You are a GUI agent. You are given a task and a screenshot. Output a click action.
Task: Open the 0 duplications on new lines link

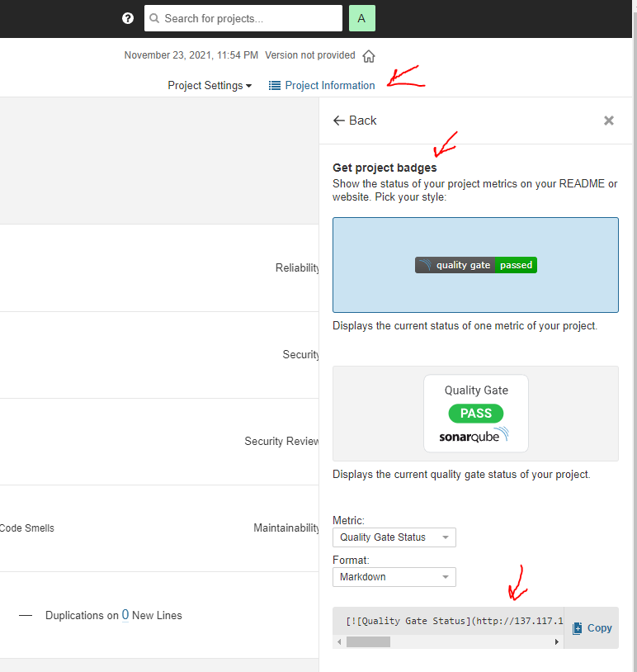(125, 615)
